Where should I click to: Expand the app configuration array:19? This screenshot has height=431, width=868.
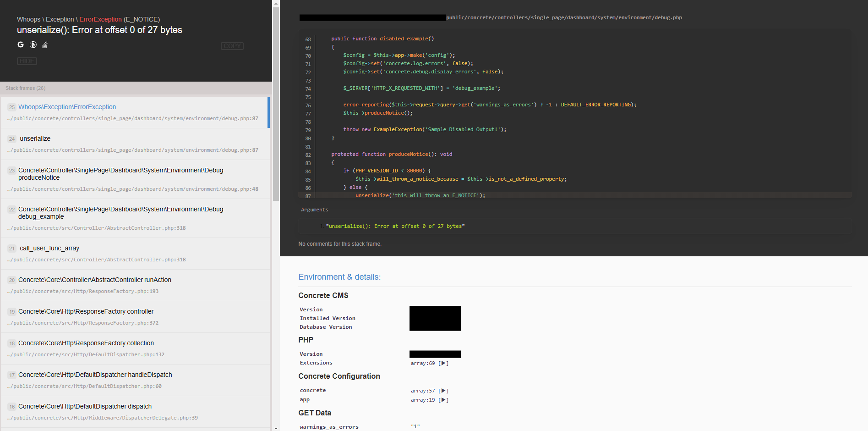click(x=443, y=400)
